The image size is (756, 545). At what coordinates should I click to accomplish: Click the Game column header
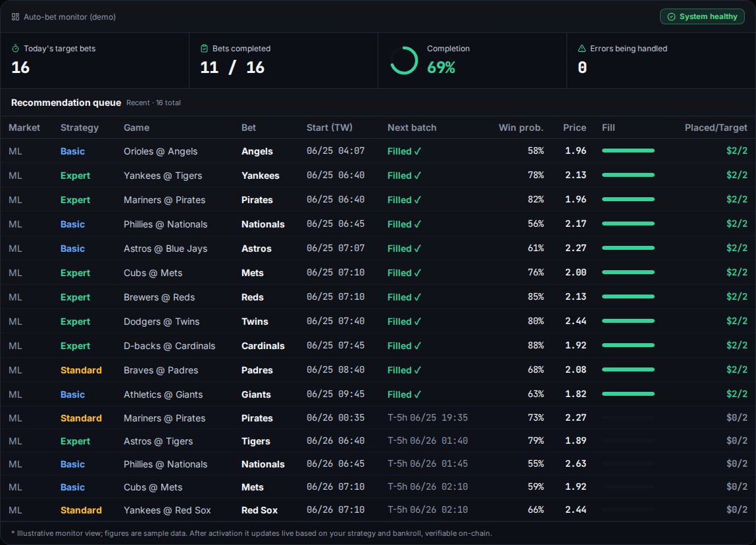click(136, 128)
